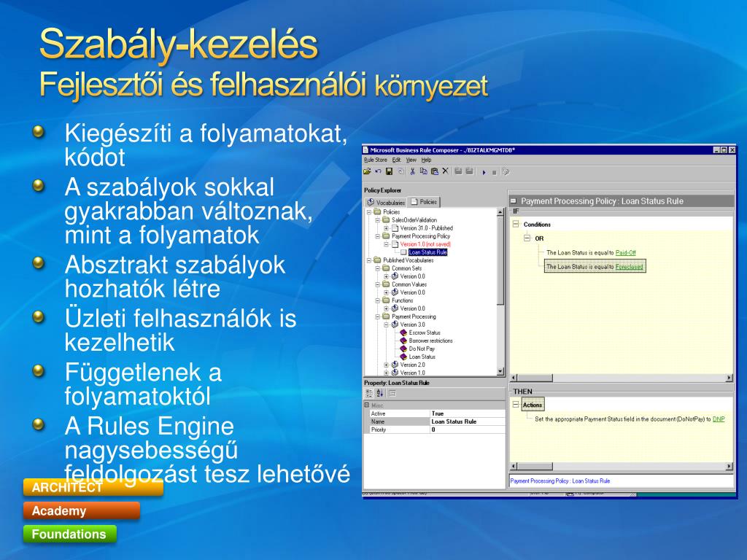
Task: Collapse the Conditions section in IF pane
Action: click(516, 224)
